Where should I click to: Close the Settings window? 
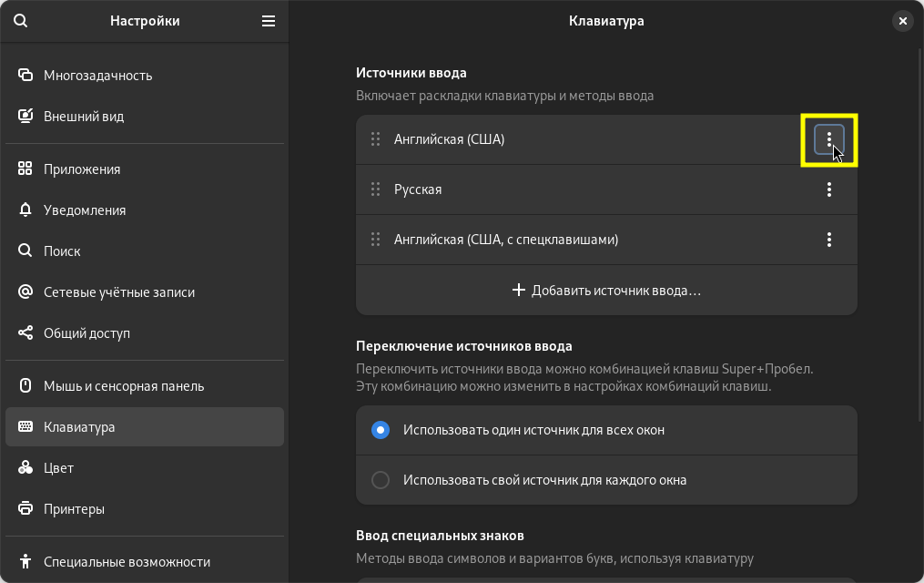click(902, 21)
